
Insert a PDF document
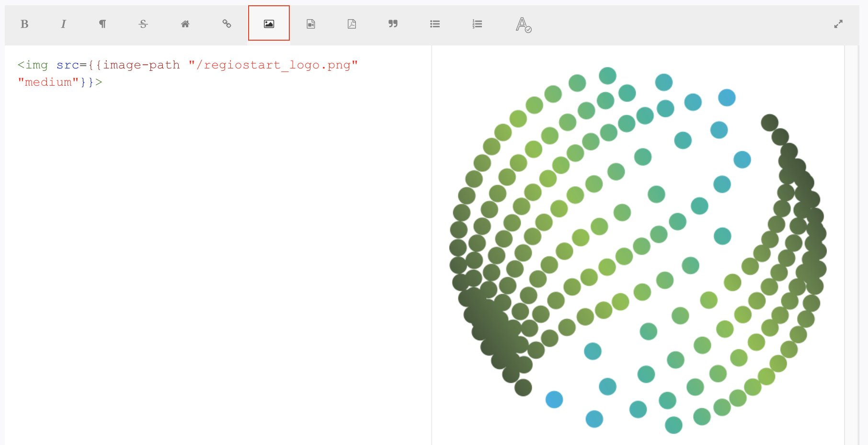coord(352,24)
